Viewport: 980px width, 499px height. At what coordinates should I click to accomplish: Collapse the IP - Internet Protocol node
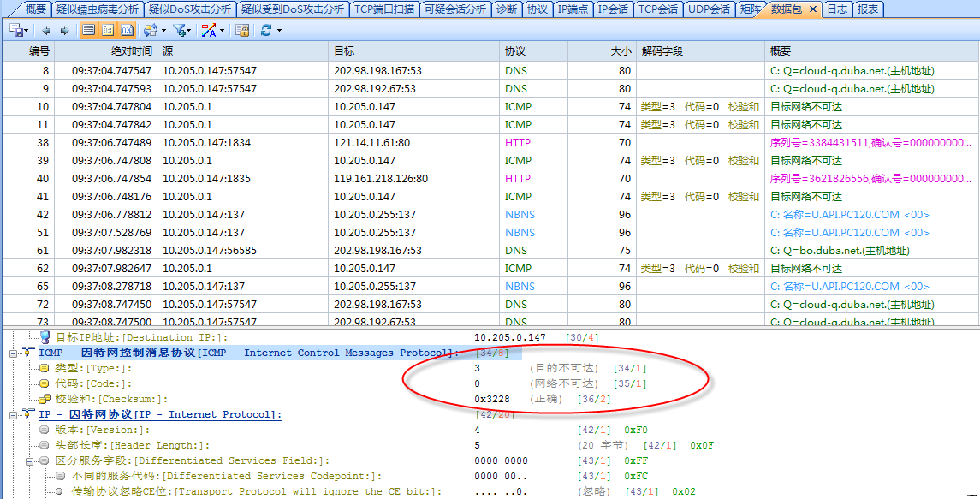pos(15,414)
